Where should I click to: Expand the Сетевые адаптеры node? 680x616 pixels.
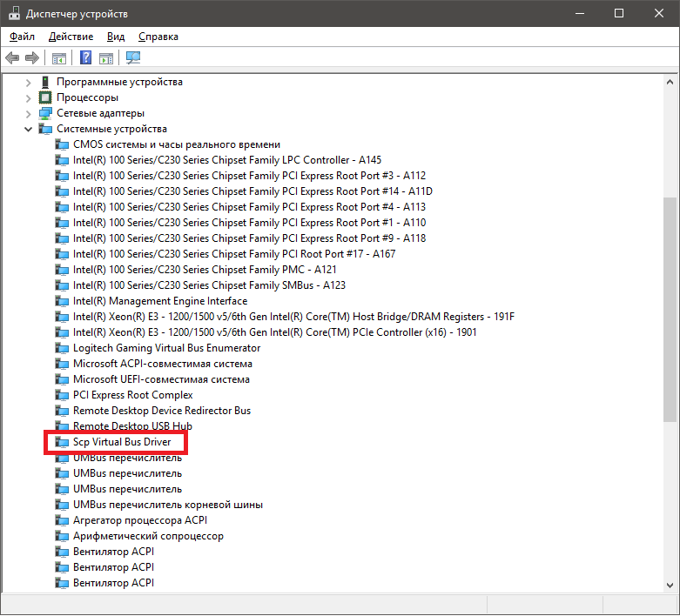[x=28, y=114]
